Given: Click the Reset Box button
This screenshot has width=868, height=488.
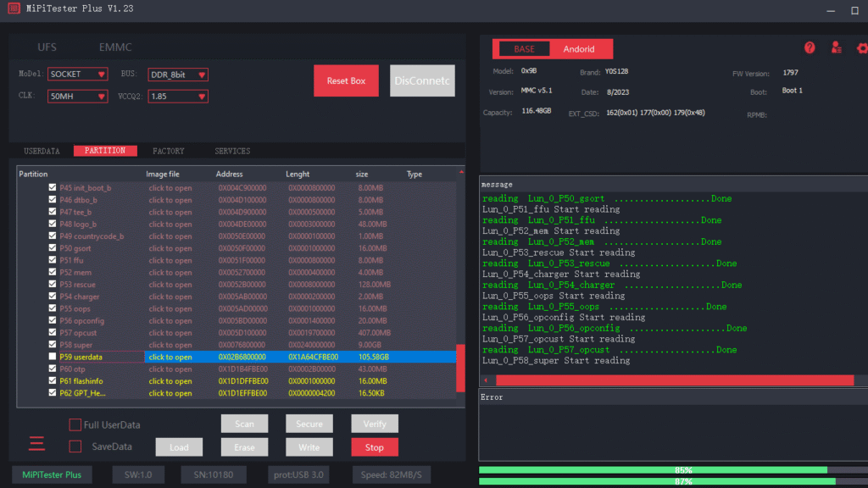Looking at the screenshot, I should coord(346,80).
